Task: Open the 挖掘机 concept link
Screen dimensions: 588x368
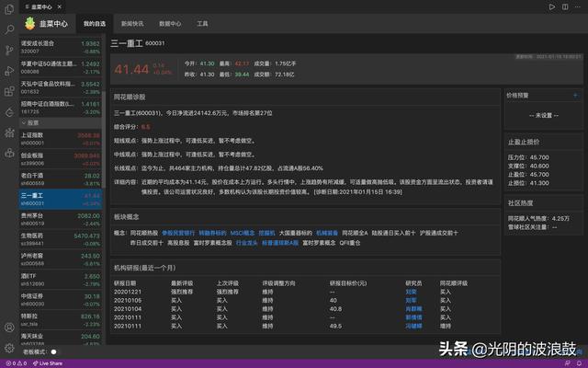Action: pos(266,233)
